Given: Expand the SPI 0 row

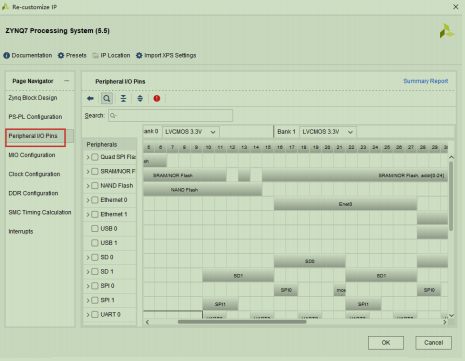Looking at the screenshot, I should pyautogui.click(x=88, y=286).
